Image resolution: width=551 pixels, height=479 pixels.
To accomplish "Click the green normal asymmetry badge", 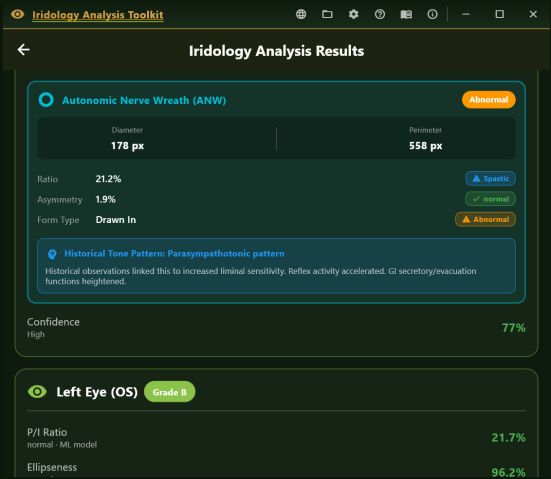I will [x=491, y=199].
